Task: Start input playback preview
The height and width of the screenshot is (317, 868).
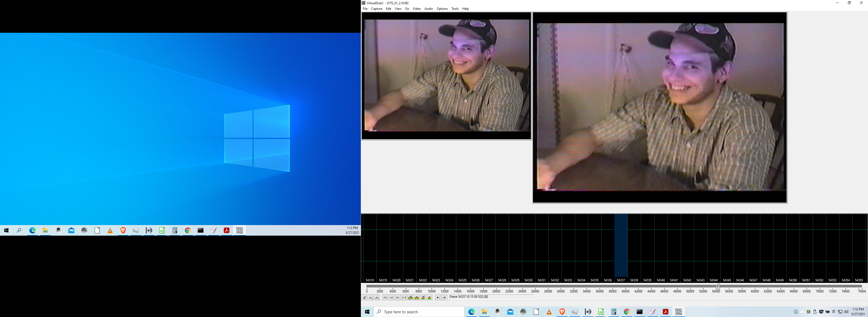Action: point(371,297)
